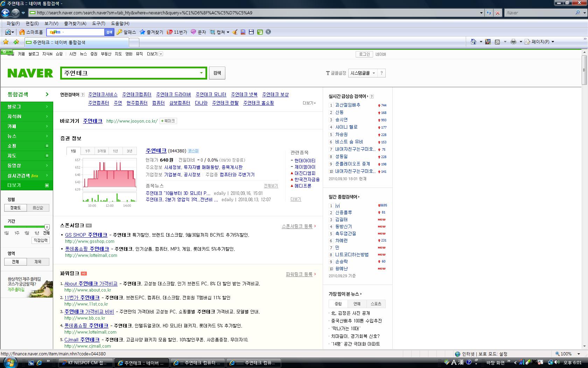Open the 도구(T) menu

(x=99, y=23)
